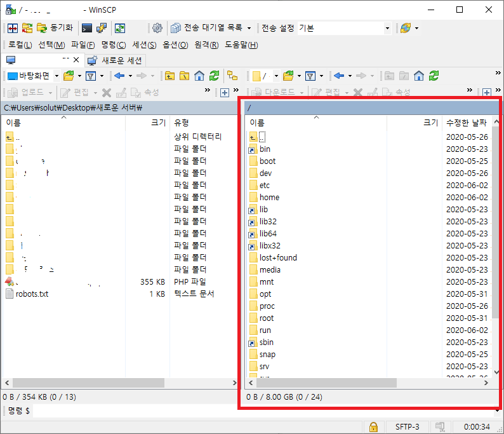Click the lock icon in status bar
The height and width of the screenshot is (434, 504).
(x=374, y=426)
